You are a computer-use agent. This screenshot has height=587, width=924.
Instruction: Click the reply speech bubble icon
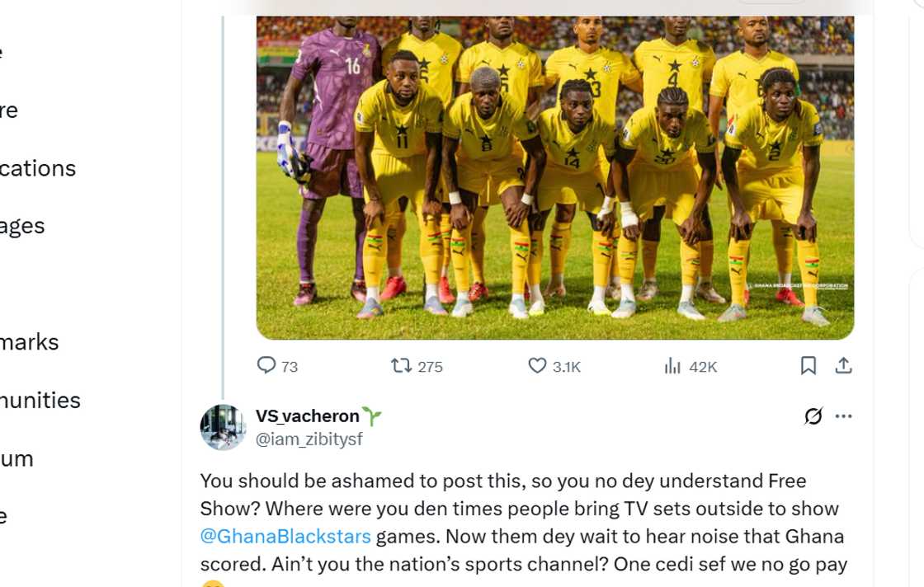266,365
